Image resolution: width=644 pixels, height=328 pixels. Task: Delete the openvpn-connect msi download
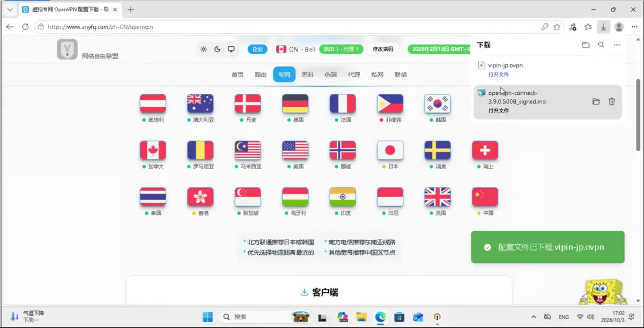pyautogui.click(x=612, y=101)
